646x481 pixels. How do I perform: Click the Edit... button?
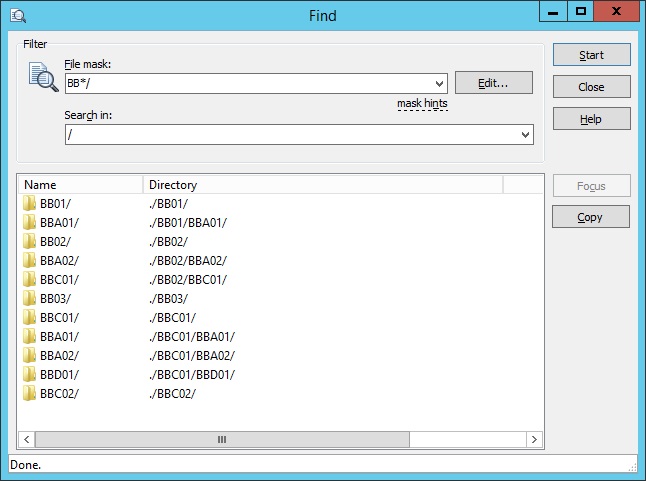[x=493, y=83]
